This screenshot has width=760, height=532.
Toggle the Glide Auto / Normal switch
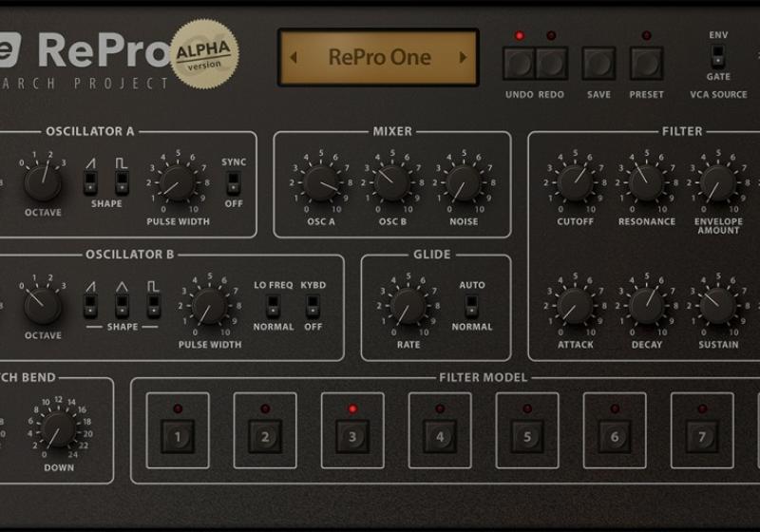click(471, 306)
